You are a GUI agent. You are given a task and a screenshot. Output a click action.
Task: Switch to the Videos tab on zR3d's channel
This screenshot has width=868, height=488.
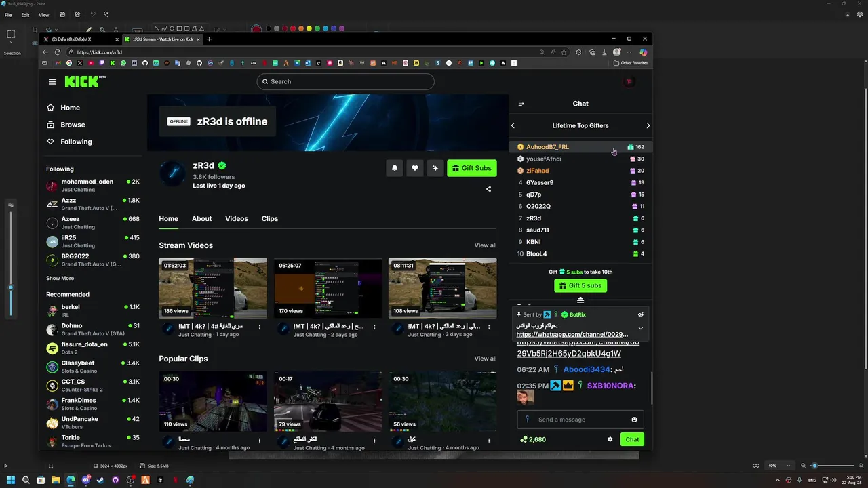coord(237,218)
